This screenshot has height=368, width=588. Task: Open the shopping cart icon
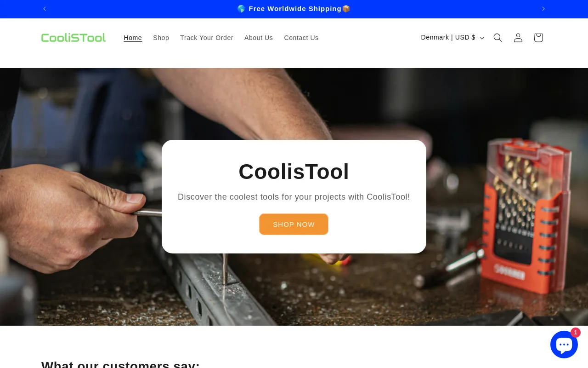[x=538, y=38]
